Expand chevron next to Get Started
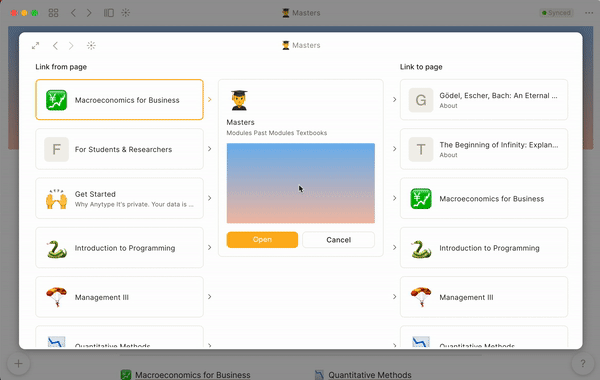The height and width of the screenshot is (380, 600). point(210,198)
